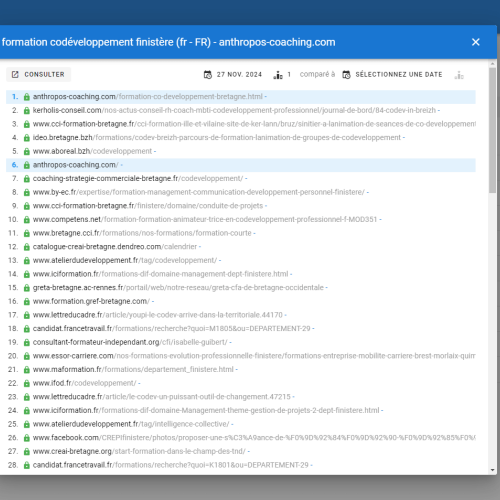
Task: Click the green padlock on www.by-ec.fr row
Action: tap(27, 193)
